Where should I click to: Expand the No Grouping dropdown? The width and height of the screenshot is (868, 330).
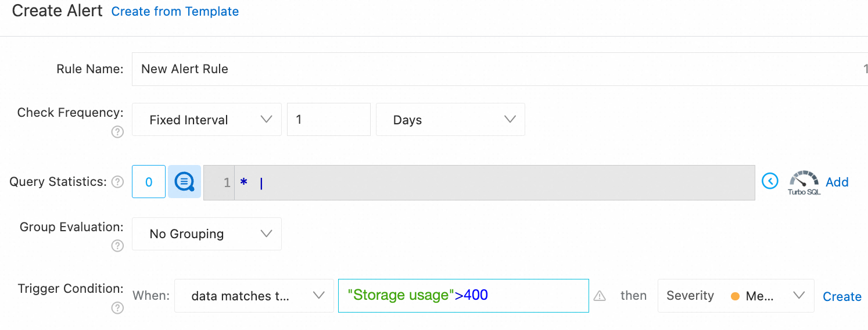[x=206, y=234]
